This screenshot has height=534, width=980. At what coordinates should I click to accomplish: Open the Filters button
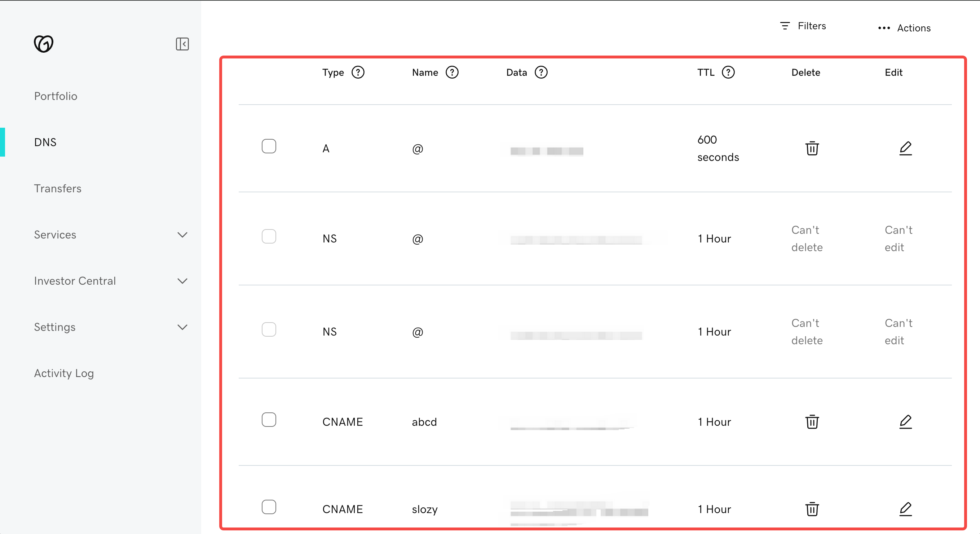(x=803, y=26)
